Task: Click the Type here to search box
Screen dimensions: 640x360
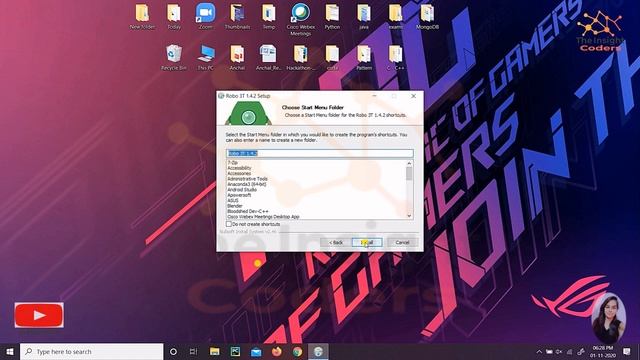Action: pos(92,351)
